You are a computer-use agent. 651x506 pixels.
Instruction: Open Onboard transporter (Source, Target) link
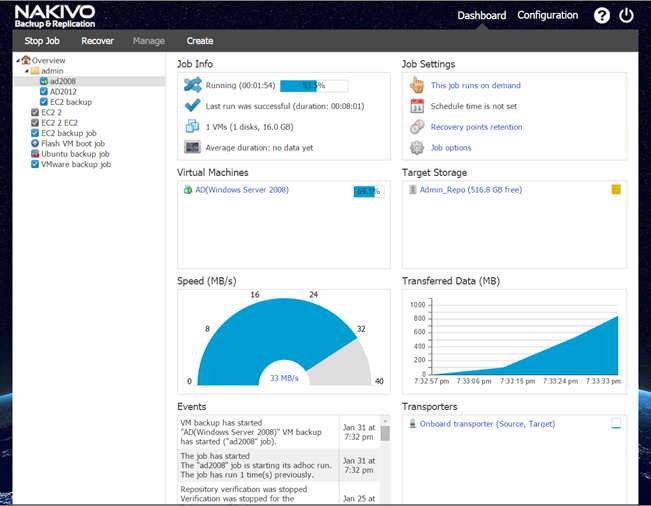coord(487,424)
